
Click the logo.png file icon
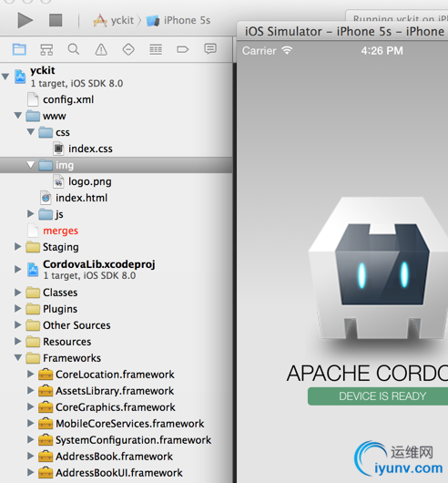click(58, 181)
